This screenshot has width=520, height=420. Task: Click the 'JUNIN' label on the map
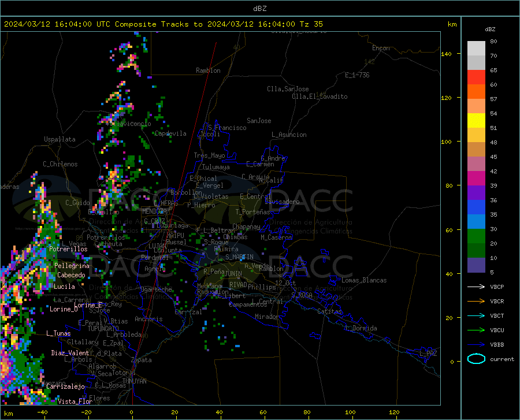(x=233, y=274)
